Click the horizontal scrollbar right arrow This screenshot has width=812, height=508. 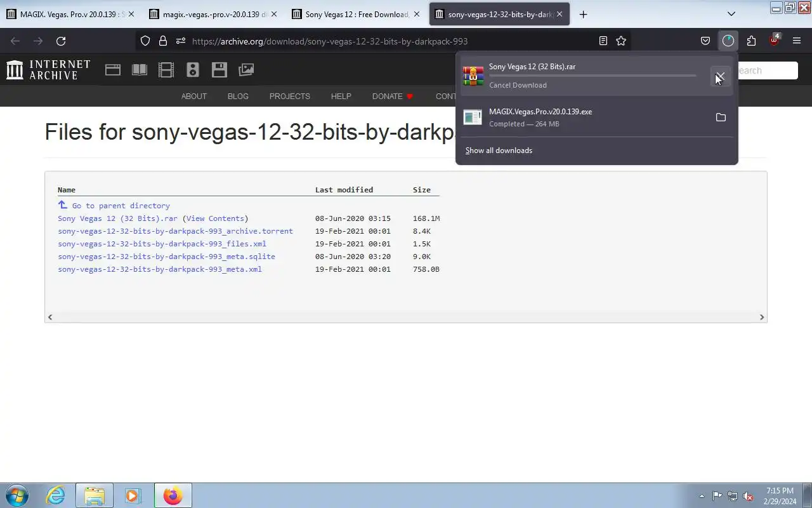coord(762,317)
